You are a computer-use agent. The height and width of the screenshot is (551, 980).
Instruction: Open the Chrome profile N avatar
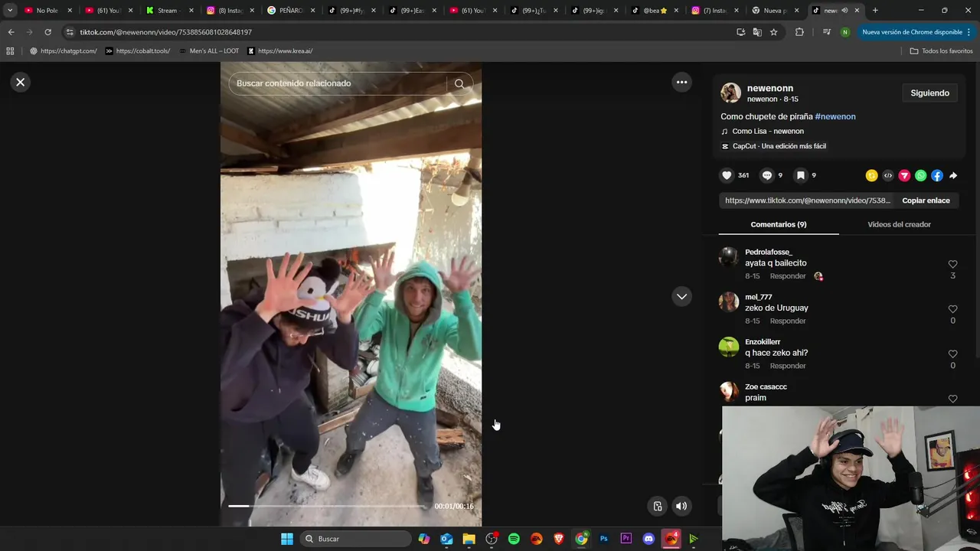click(x=844, y=32)
